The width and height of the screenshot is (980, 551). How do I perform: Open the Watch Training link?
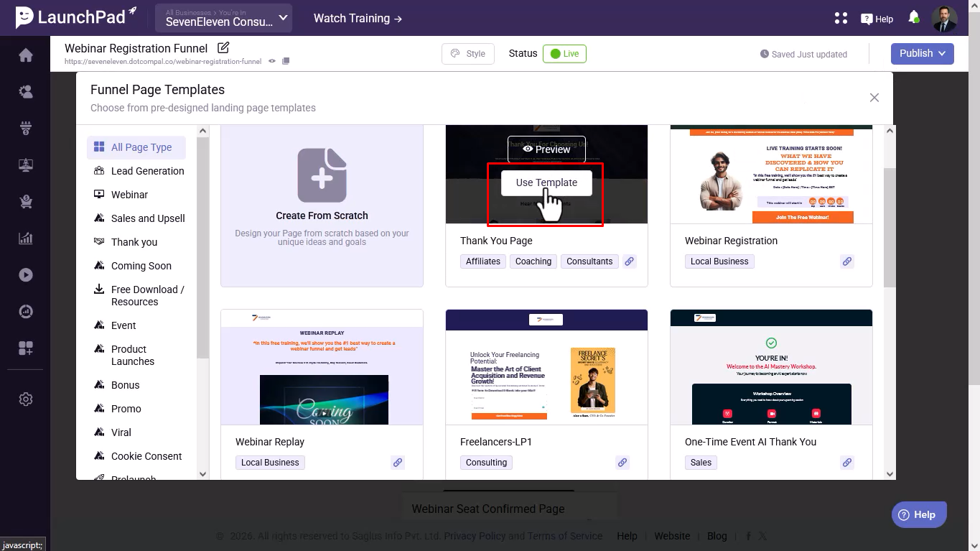(x=358, y=18)
